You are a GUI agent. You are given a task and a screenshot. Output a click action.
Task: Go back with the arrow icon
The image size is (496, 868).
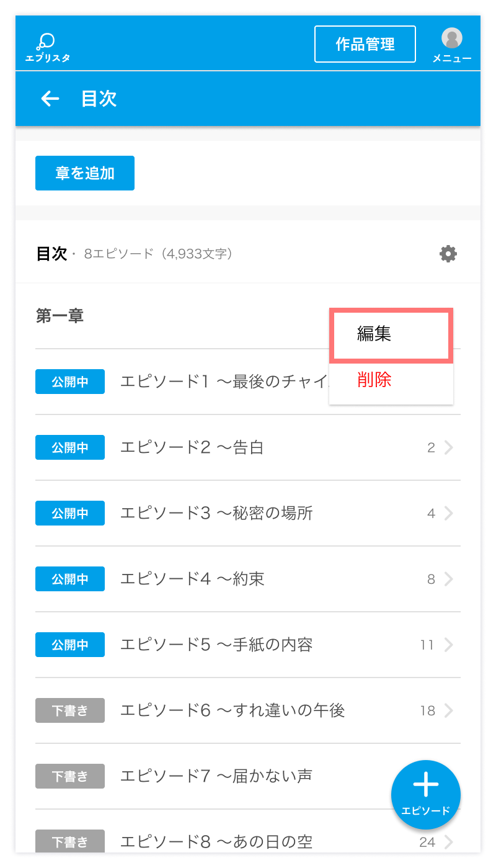(50, 98)
